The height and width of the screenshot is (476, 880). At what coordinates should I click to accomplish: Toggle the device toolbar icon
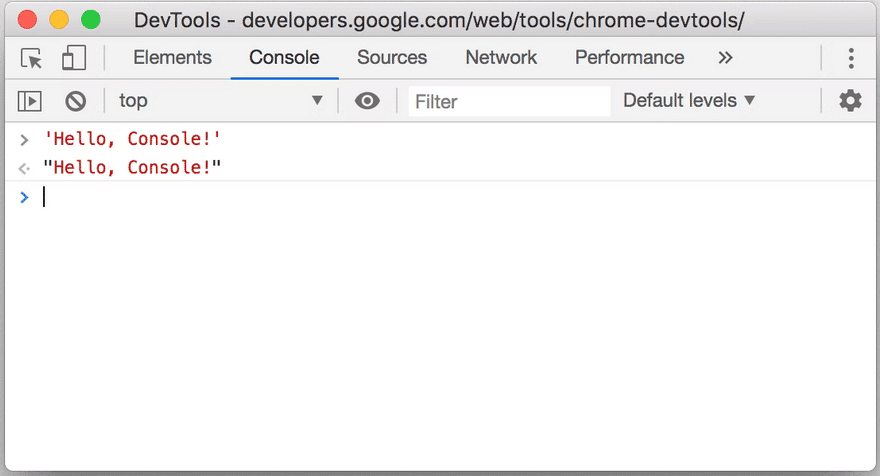tap(74, 58)
